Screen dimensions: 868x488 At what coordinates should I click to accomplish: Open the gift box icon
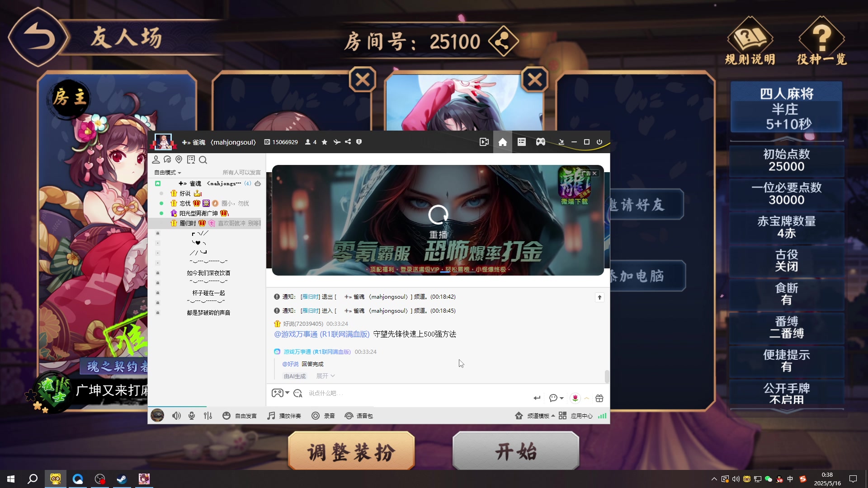coord(599,398)
